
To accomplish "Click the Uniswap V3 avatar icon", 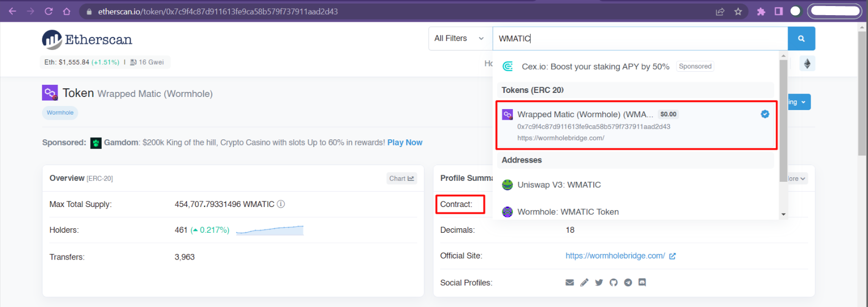I will point(507,185).
